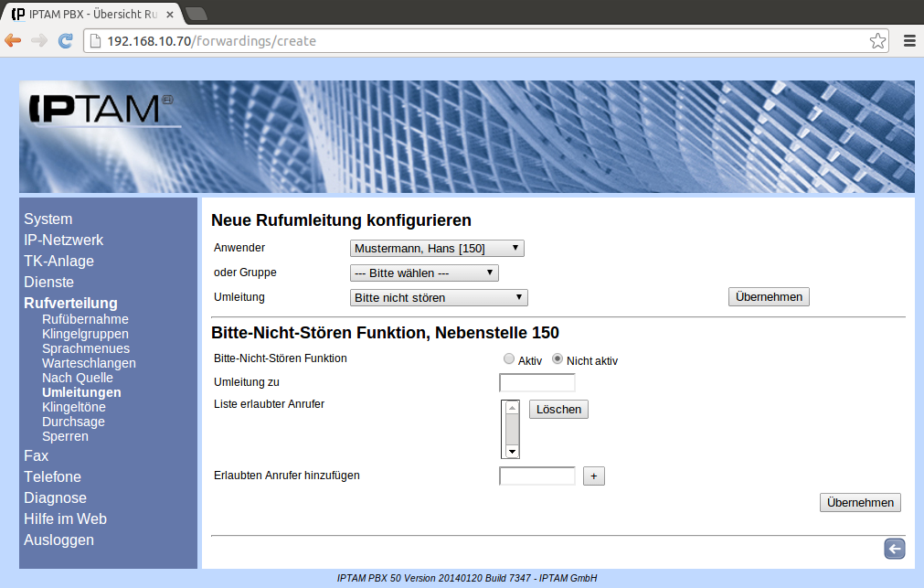Open the Anwender dropdown

tap(437, 248)
